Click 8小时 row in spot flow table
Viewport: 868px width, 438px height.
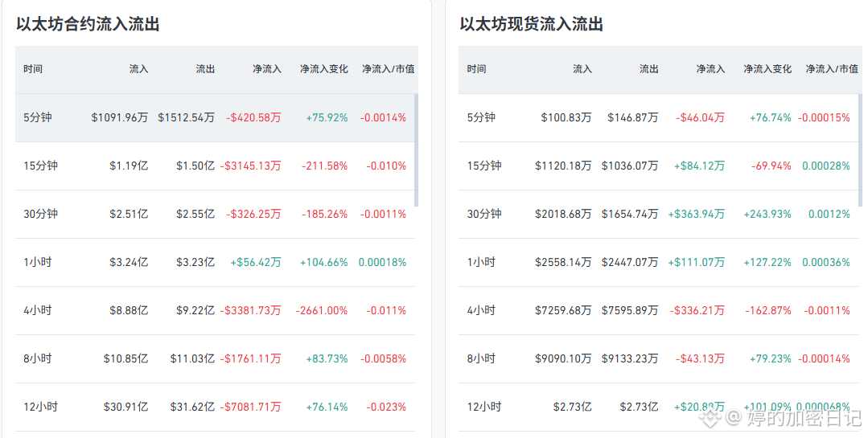coord(658,359)
